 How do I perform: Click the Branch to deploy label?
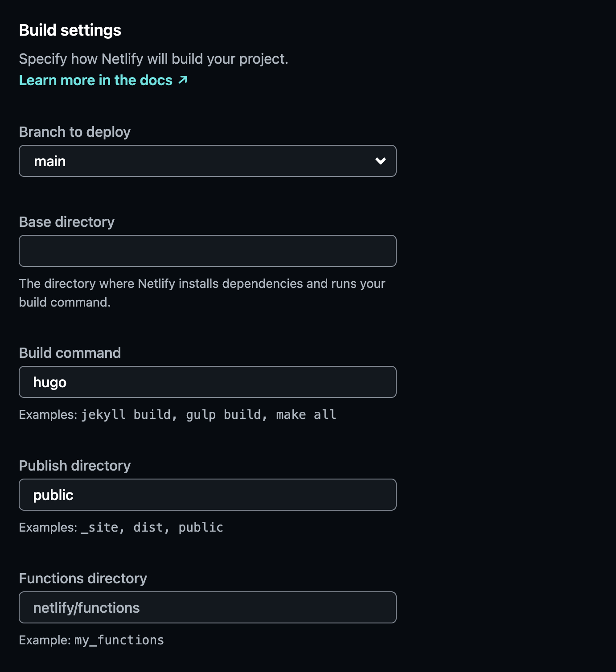pyautogui.click(x=75, y=132)
